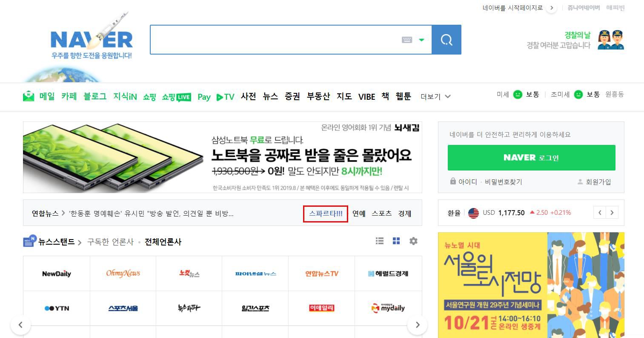Click the police officers doodle icon
Screen dimensions: 644x338
(611, 40)
